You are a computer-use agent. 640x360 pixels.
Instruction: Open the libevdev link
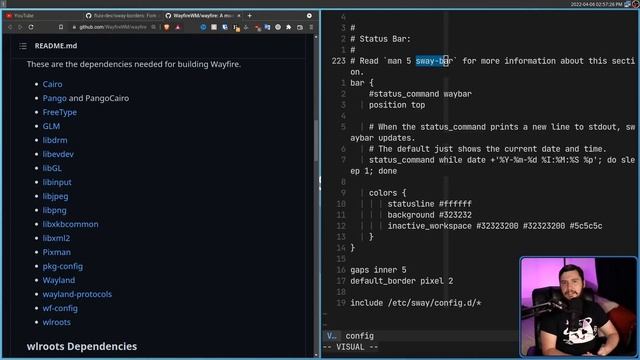coord(58,154)
